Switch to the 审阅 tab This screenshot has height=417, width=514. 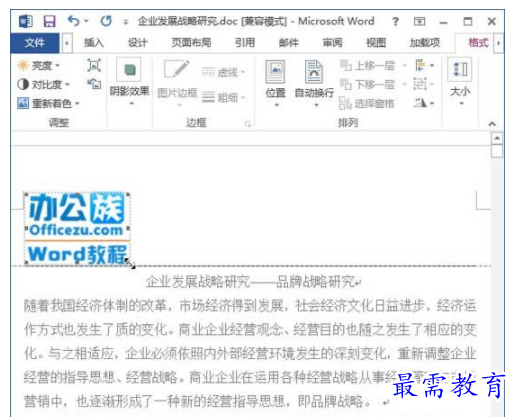pos(332,43)
